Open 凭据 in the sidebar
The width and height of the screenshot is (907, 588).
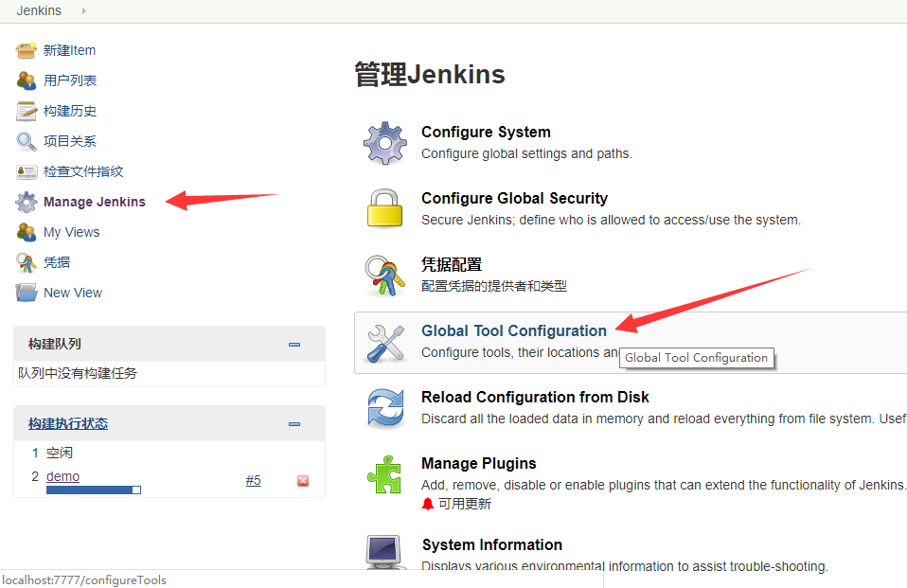tap(57, 262)
